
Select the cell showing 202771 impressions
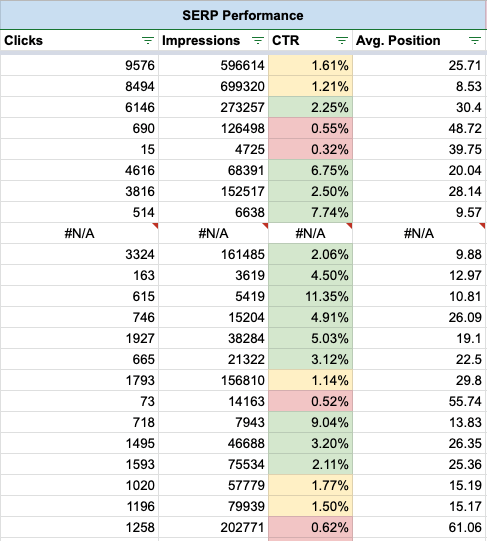[x=214, y=527]
